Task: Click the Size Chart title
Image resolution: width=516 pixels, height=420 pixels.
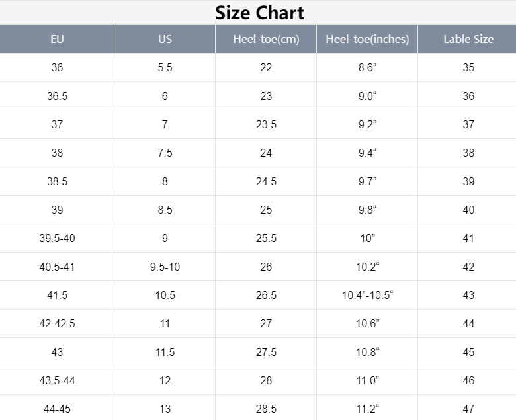Action: 259,13
